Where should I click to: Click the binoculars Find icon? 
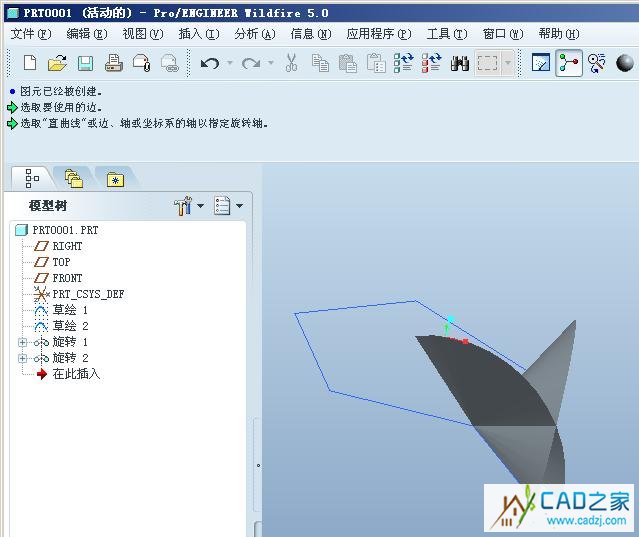(x=460, y=64)
